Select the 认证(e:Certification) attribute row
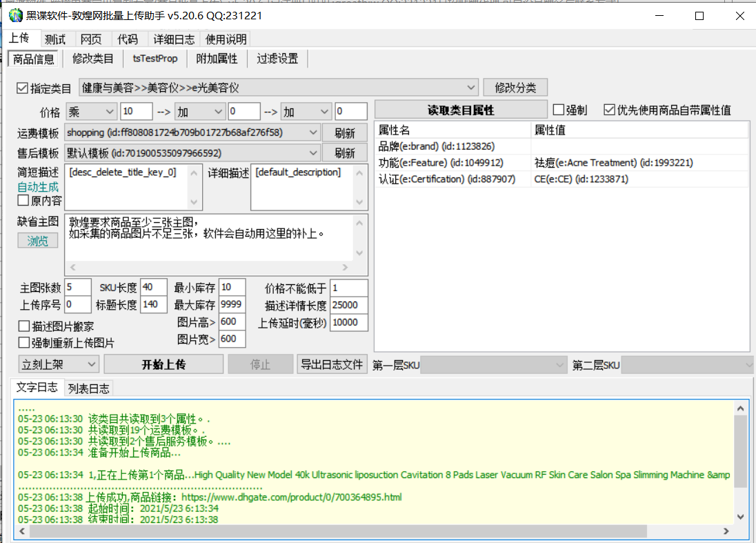Viewport: 756px width, 543px height. [x=561, y=179]
